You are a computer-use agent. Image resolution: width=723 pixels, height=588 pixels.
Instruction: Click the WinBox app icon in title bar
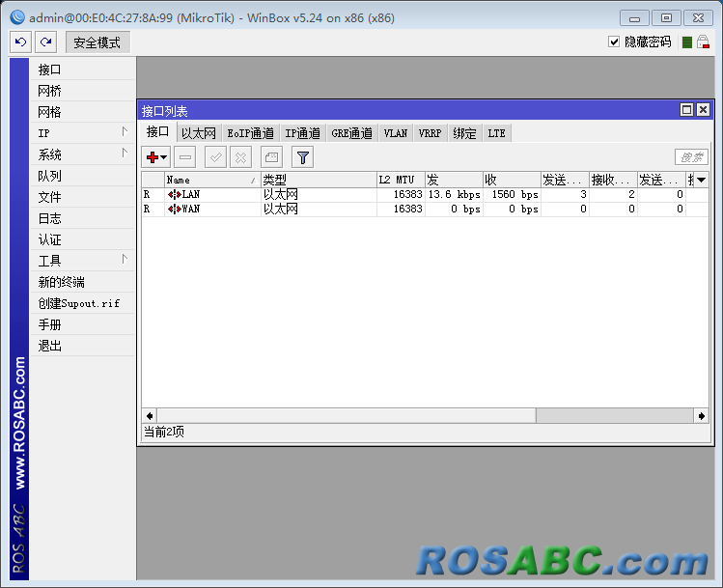coord(17,17)
